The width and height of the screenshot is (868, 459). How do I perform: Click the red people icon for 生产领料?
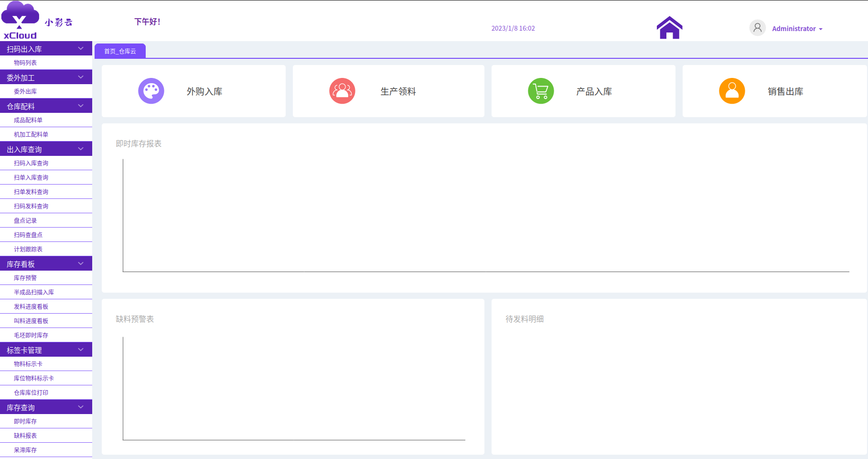point(342,91)
